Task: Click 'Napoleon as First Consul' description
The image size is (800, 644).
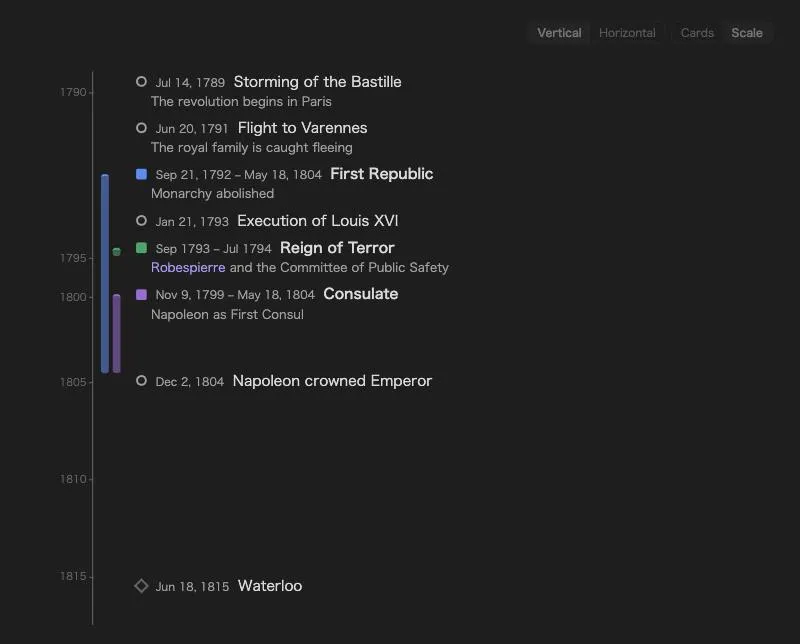Action: (227, 314)
